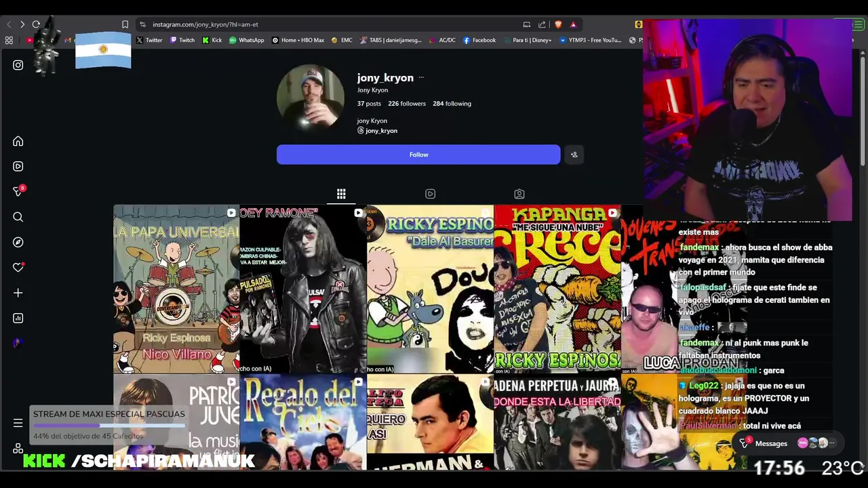Expand the More hamburger menu in sidebar
Image resolution: width=868 pixels, height=488 pixels.
[18, 423]
